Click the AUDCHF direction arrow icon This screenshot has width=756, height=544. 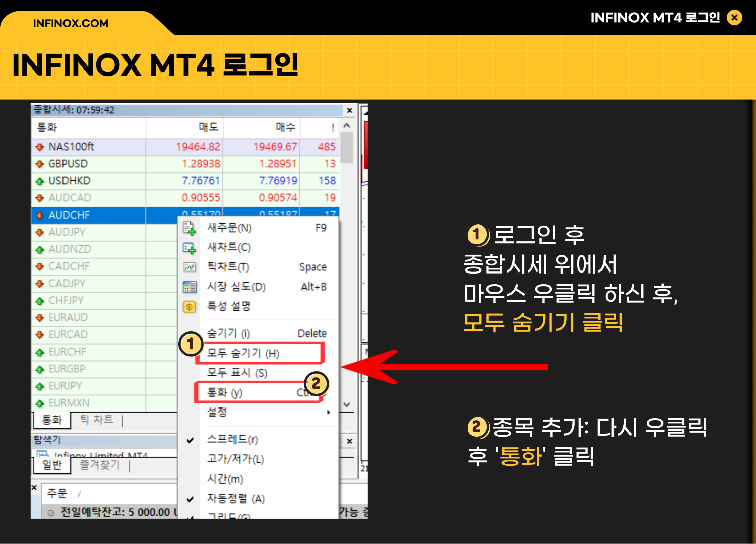point(40,216)
